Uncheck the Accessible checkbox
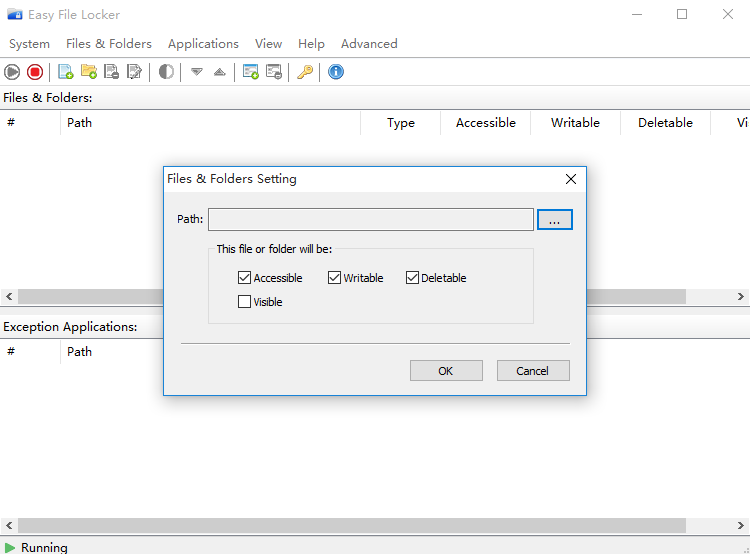Screen dimensions: 750x554 pos(245,278)
